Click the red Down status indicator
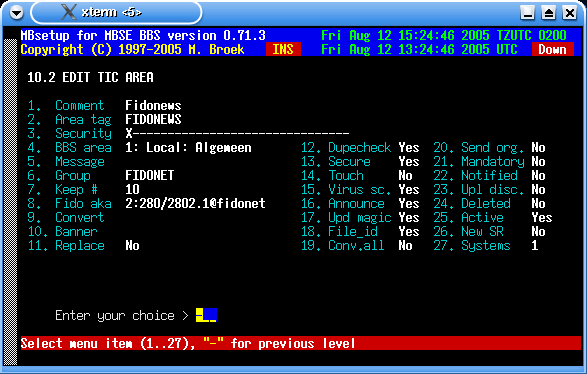 [x=553, y=49]
